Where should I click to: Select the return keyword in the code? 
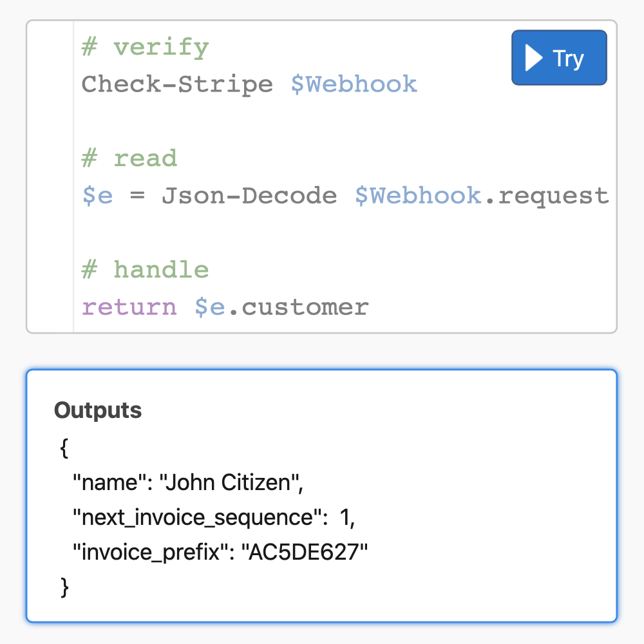coord(129,307)
